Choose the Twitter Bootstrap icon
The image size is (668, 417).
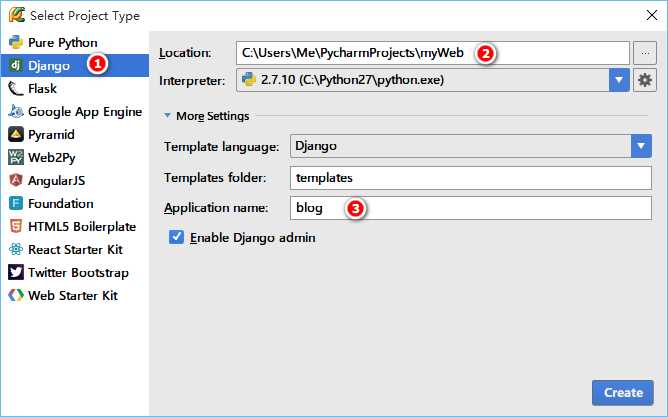pos(16,272)
